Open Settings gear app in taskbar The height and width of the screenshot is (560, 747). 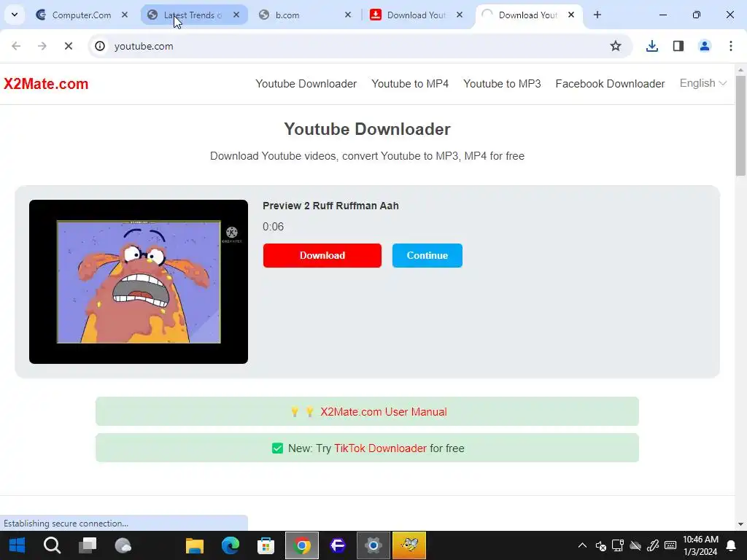373,545
